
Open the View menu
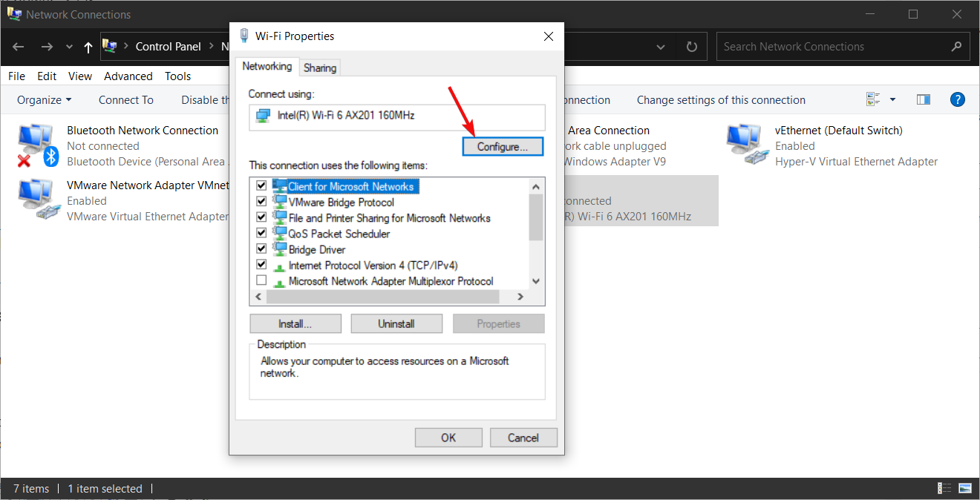[x=80, y=76]
